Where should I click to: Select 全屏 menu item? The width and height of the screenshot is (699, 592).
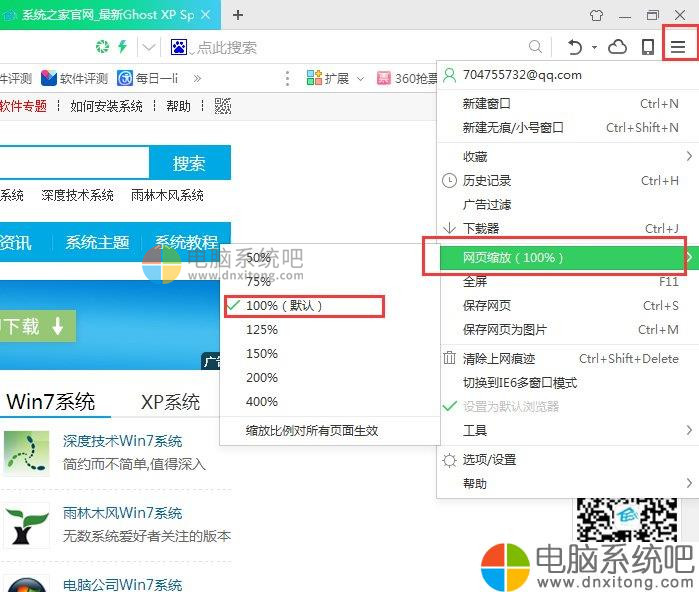[x=567, y=281]
